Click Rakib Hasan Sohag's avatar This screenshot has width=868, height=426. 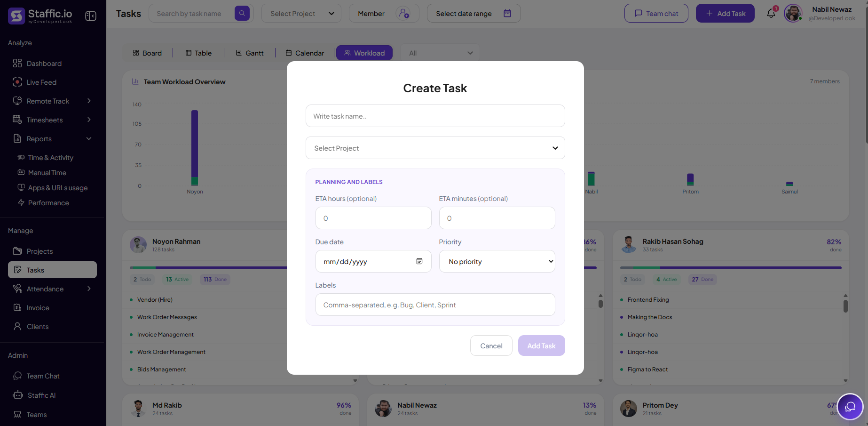click(x=629, y=245)
